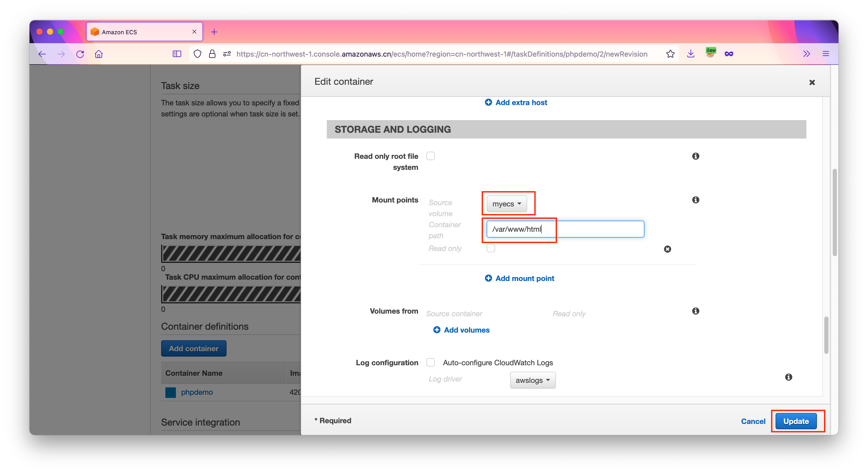The image size is (868, 474).
Task: Click the phpdemo blue color square
Action: click(170, 392)
